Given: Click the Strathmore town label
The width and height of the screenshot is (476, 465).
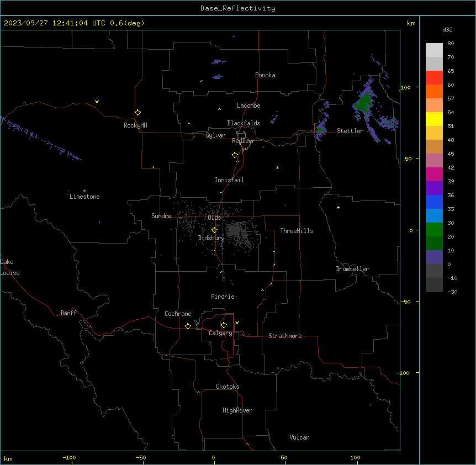Looking at the screenshot, I should [285, 336].
